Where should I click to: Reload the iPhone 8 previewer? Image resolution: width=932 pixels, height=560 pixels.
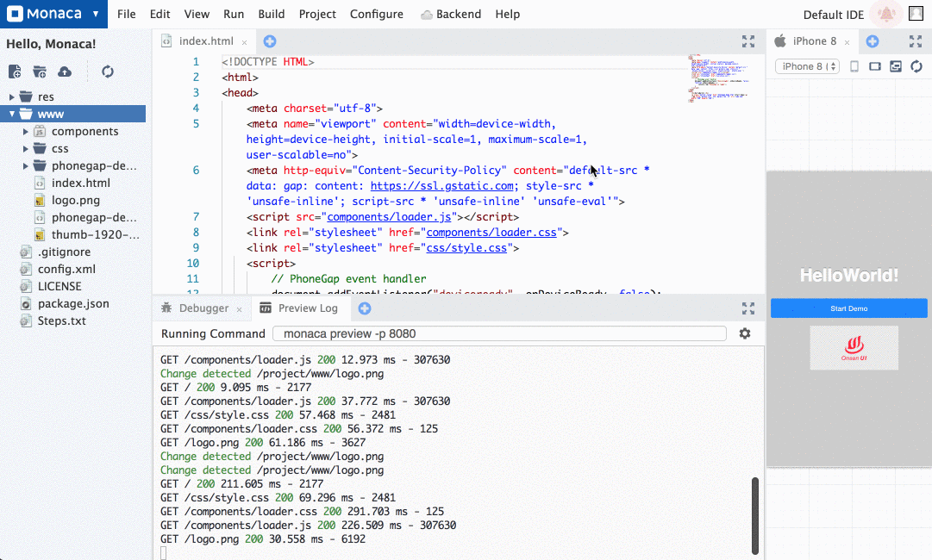click(916, 66)
